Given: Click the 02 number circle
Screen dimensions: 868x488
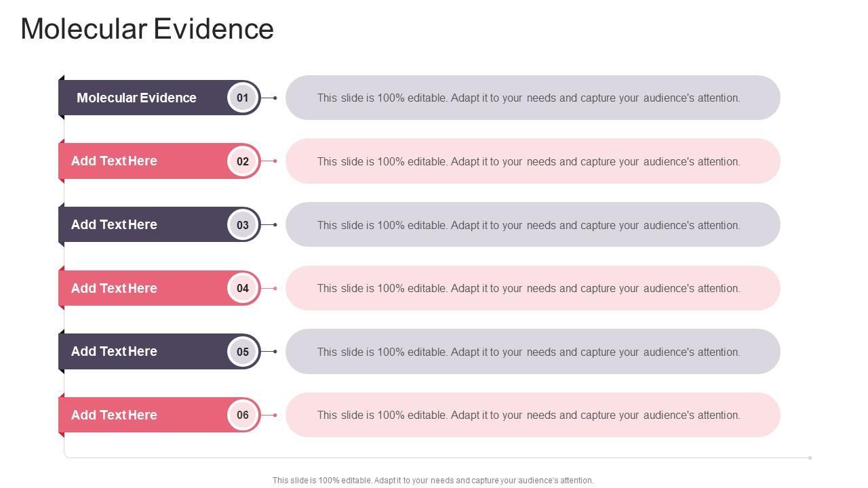Looking at the screenshot, I should pos(243,161).
